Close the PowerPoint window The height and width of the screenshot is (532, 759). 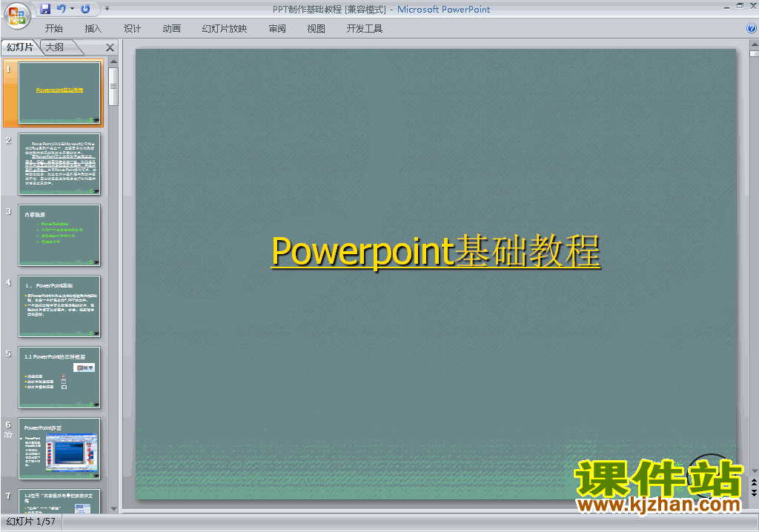pyautogui.click(x=753, y=6)
